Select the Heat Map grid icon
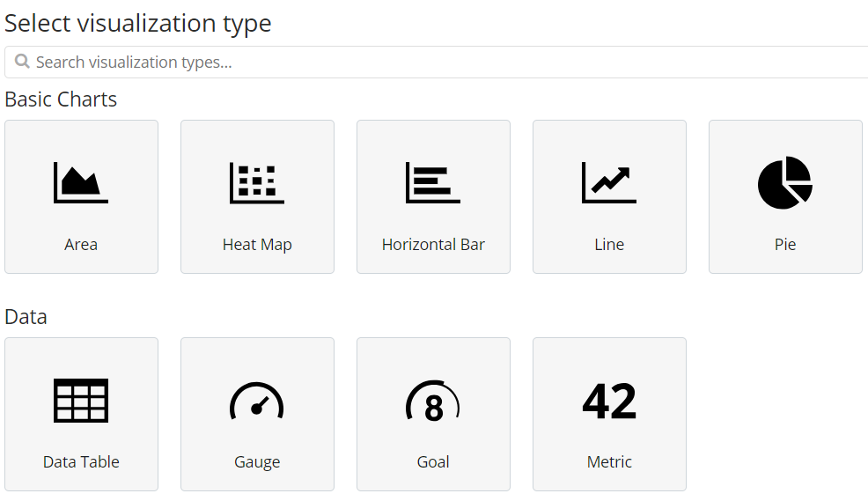Viewport: 868px width, 501px height. coord(257,182)
